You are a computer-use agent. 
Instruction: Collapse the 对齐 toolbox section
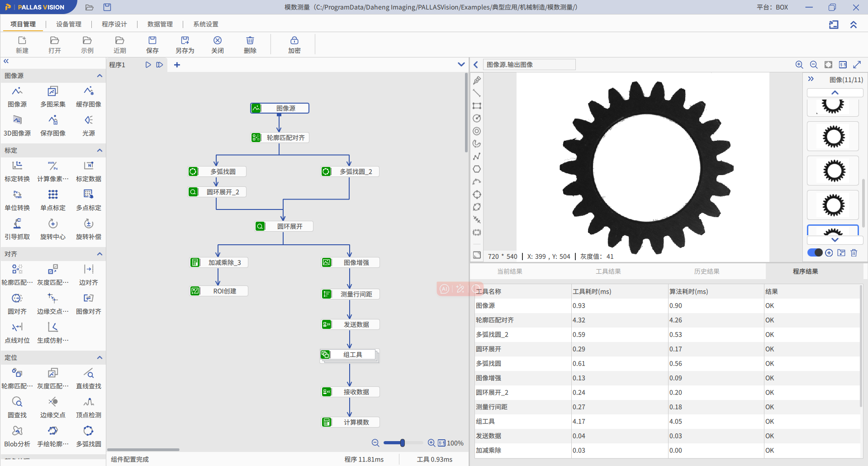click(100, 254)
